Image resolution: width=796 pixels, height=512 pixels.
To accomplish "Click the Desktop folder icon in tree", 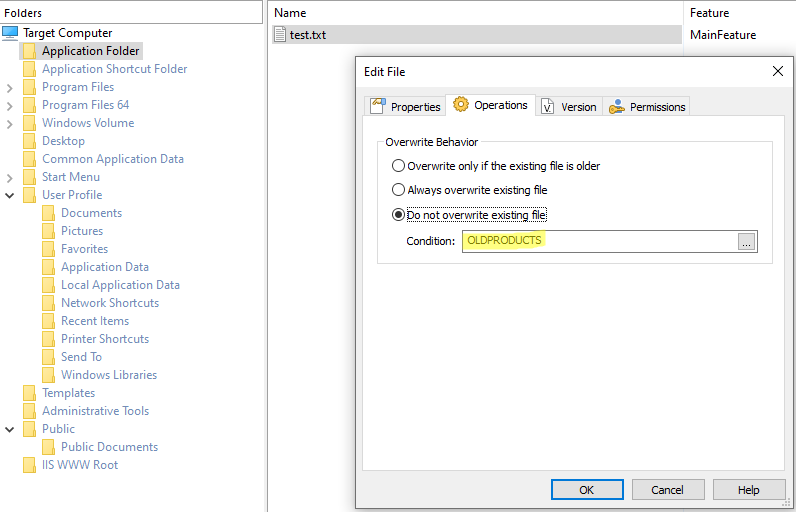I will pos(29,141).
